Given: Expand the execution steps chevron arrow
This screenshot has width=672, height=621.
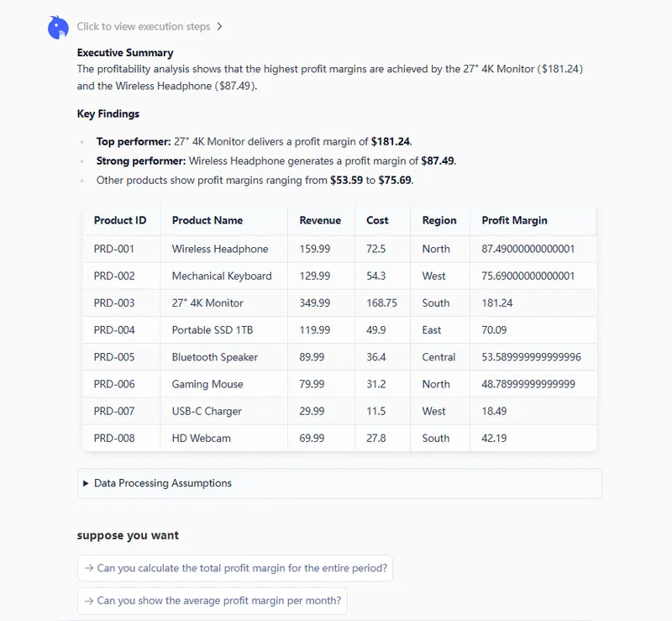Looking at the screenshot, I should [220, 27].
